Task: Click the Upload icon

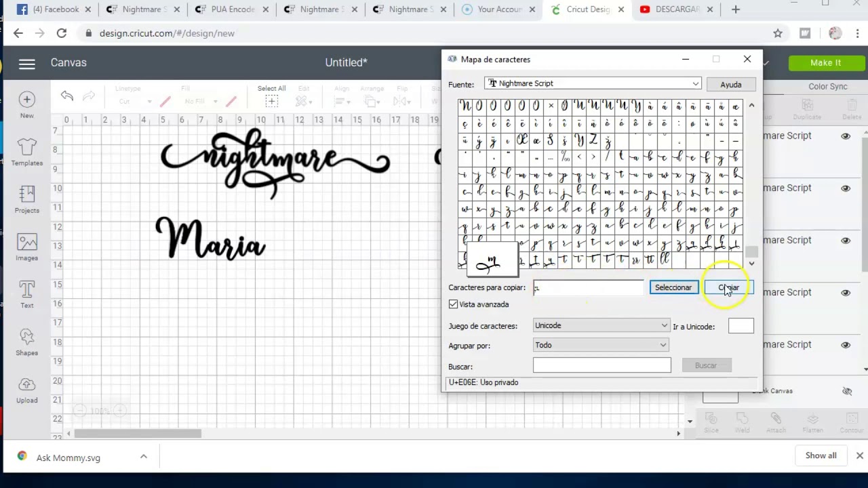Action: point(26,384)
